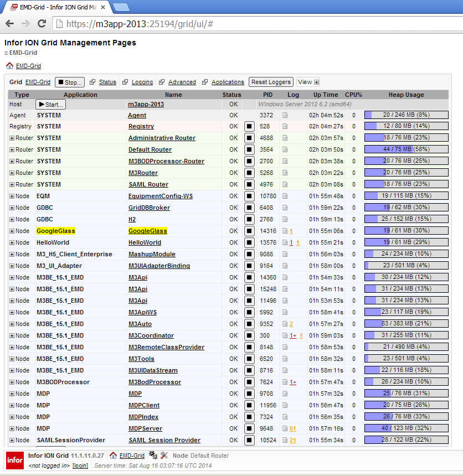Viewport: 463px width, 476px height.
Task: Expand the View options
Action: pyautogui.click(x=308, y=82)
